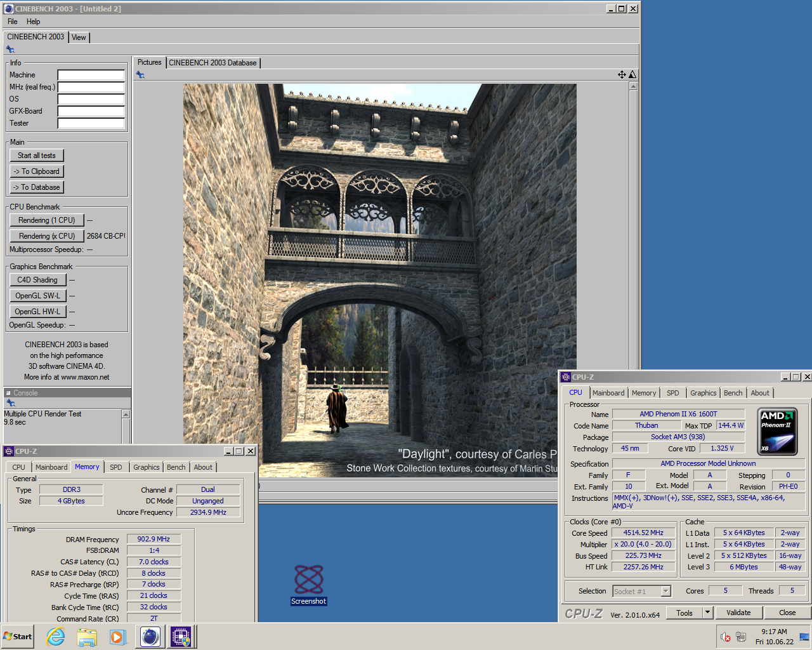Click the Start button
The width and height of the screenshot is (812, 650).
[18, 636]
